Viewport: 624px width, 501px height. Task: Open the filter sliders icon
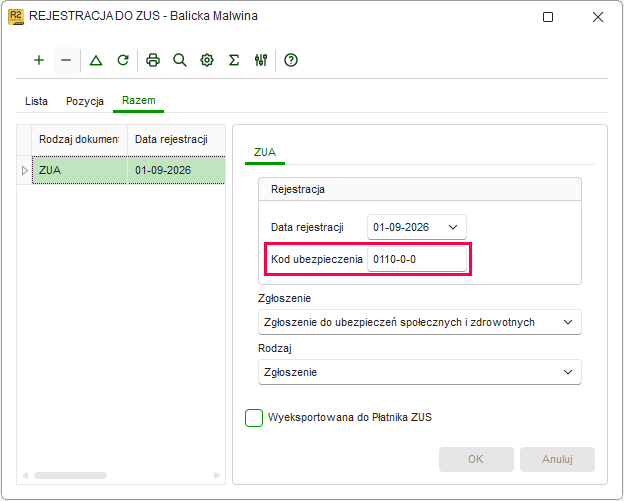261,60
